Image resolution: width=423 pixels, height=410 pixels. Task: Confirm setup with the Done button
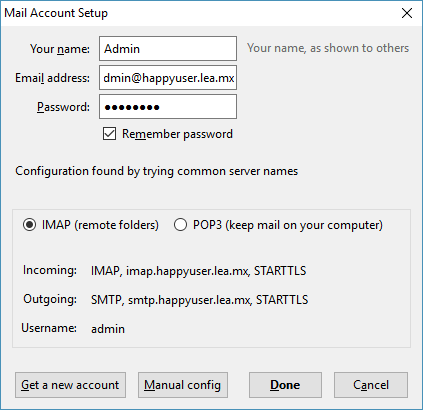coord(285,385)
